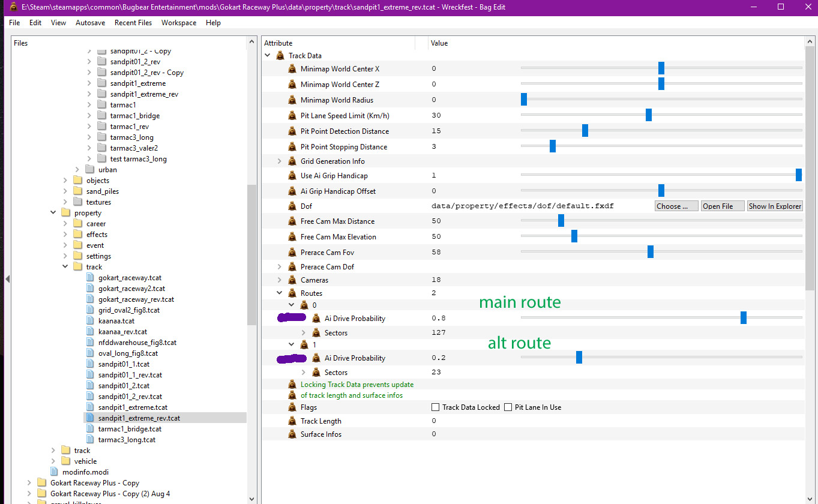Expand Grid Generation Info

279,161
